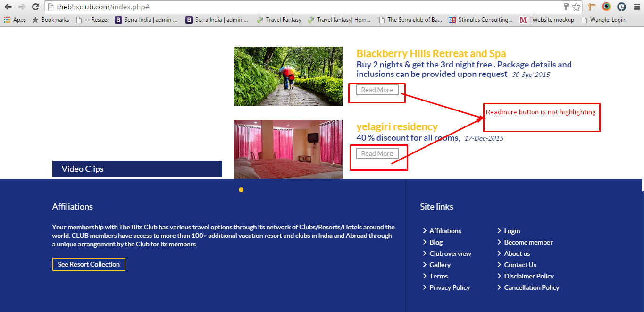Go to the Become member link
The image size is (644, 312).
coord(528,242)
